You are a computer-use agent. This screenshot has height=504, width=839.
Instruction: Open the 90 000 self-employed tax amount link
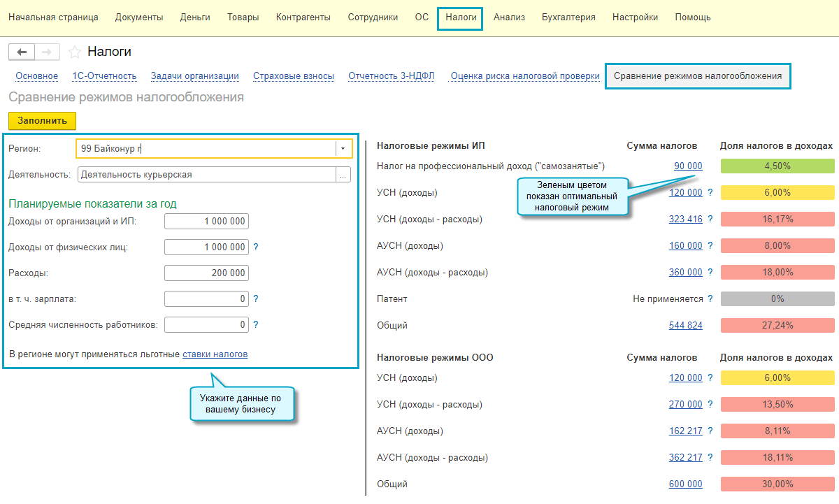(x=688, y=166)
